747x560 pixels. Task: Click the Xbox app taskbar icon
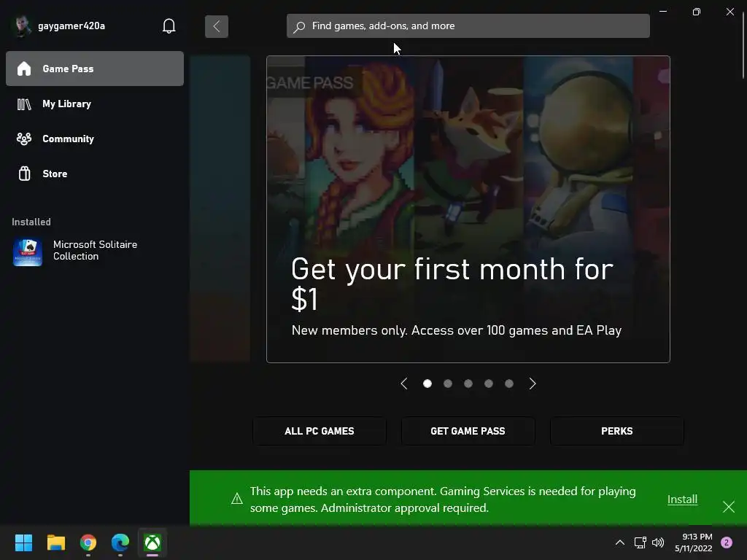click(152, 542)
